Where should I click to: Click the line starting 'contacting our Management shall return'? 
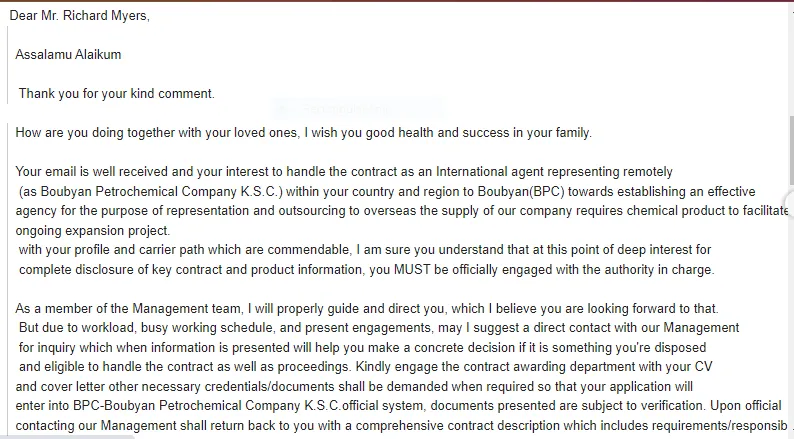(402, 425)
